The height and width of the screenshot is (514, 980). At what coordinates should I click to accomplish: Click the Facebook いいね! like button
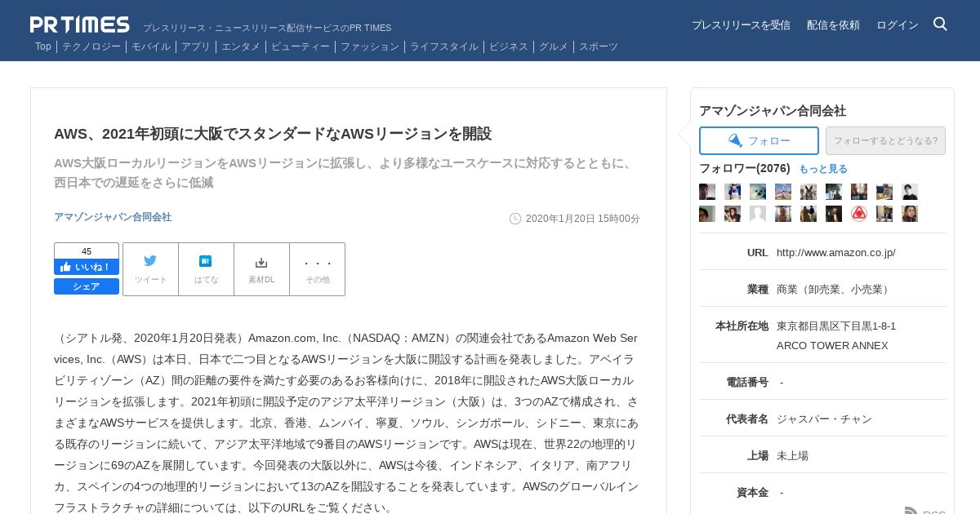(87, 267)
